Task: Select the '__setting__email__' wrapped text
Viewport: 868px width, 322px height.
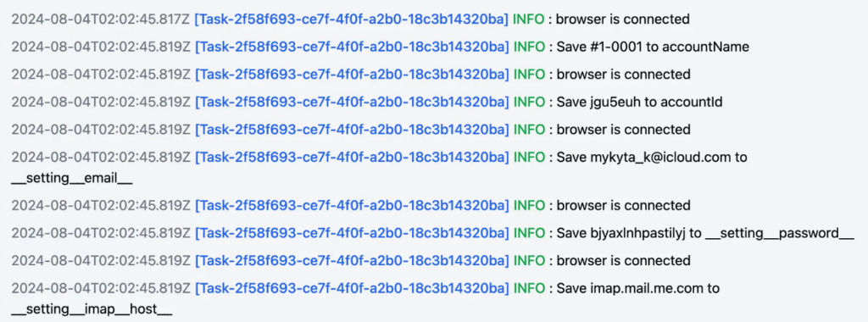Action: [72, 179]
